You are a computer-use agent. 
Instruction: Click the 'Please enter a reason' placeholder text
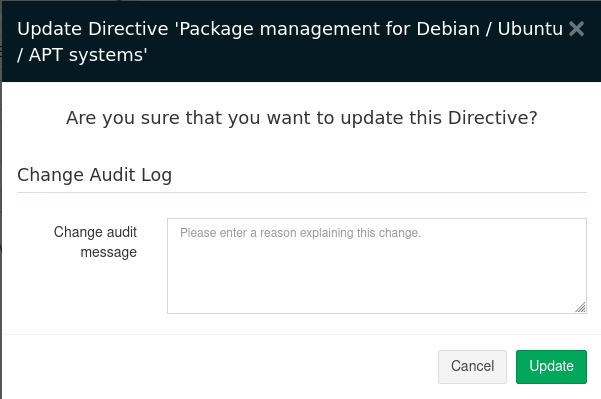(300, 233)
